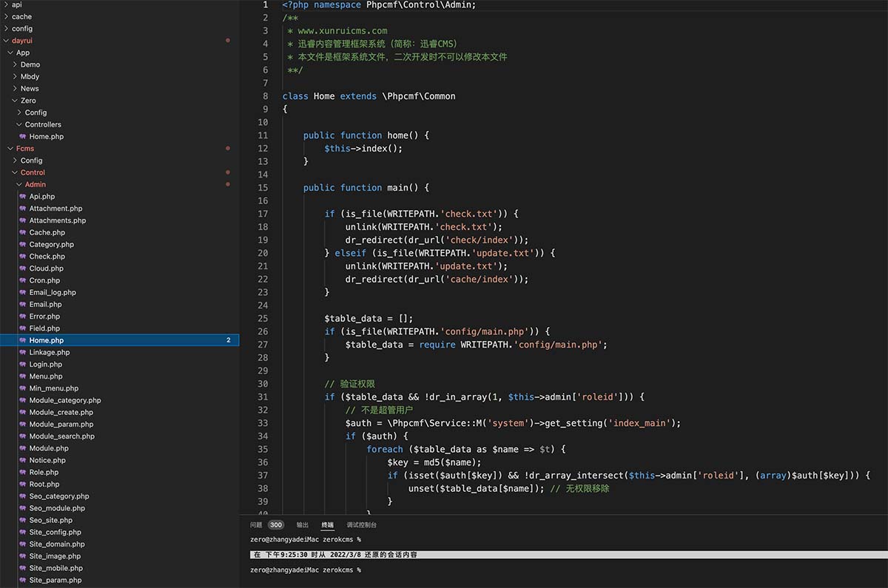Open Seo_category.php file
Screen dimensions: 888x588
pos(59,496)
